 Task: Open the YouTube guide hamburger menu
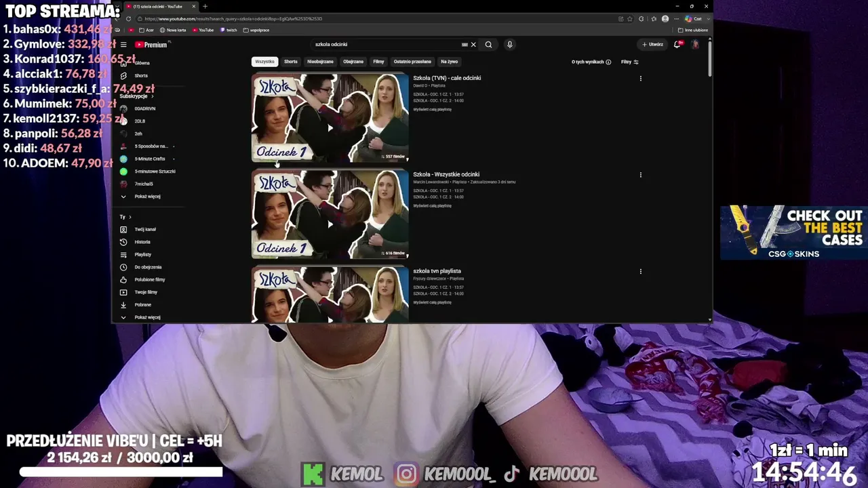tap(123, 45)
